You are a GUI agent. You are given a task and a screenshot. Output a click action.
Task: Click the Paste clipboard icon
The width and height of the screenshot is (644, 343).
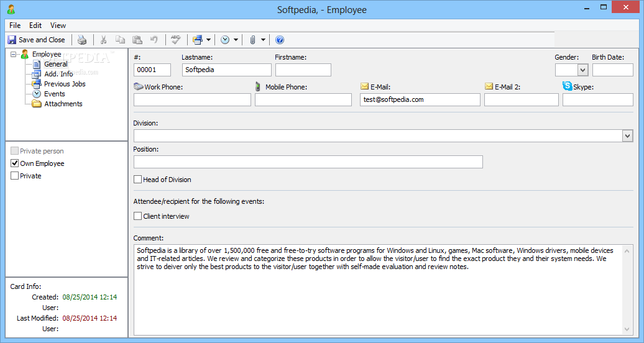click(x=137, y=40)
